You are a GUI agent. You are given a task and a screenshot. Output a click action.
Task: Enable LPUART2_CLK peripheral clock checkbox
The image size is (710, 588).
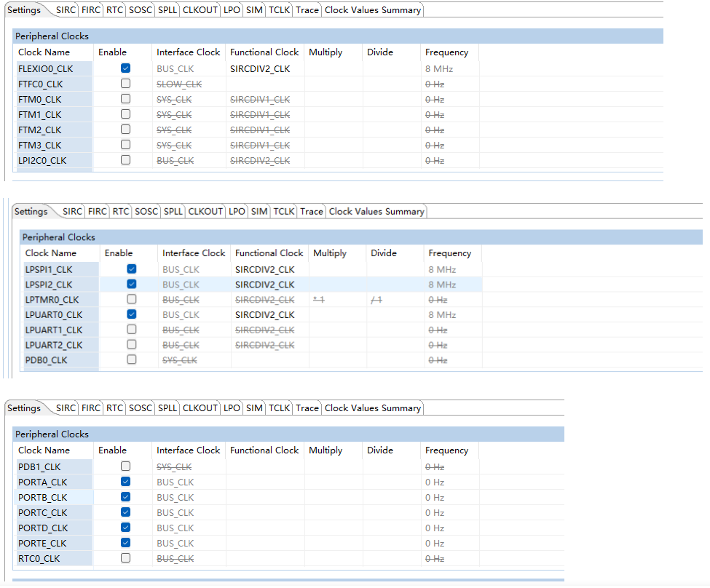click(131, 344)
